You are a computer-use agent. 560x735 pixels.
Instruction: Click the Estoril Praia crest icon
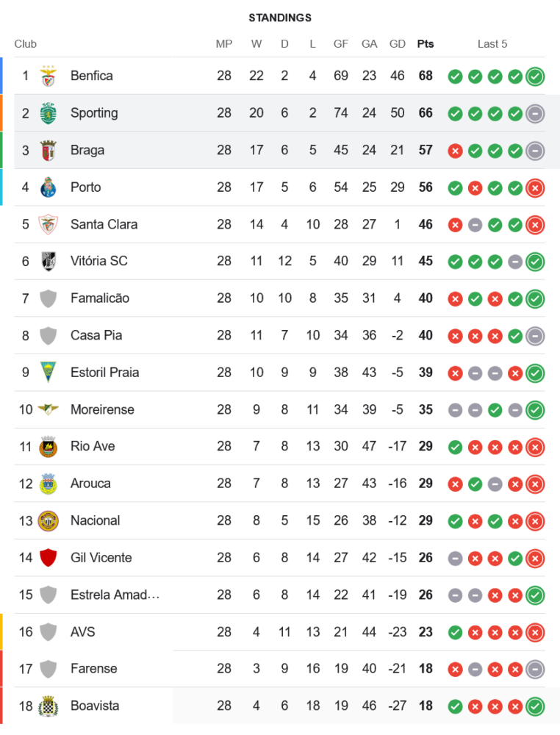click(x=49, y=373)
